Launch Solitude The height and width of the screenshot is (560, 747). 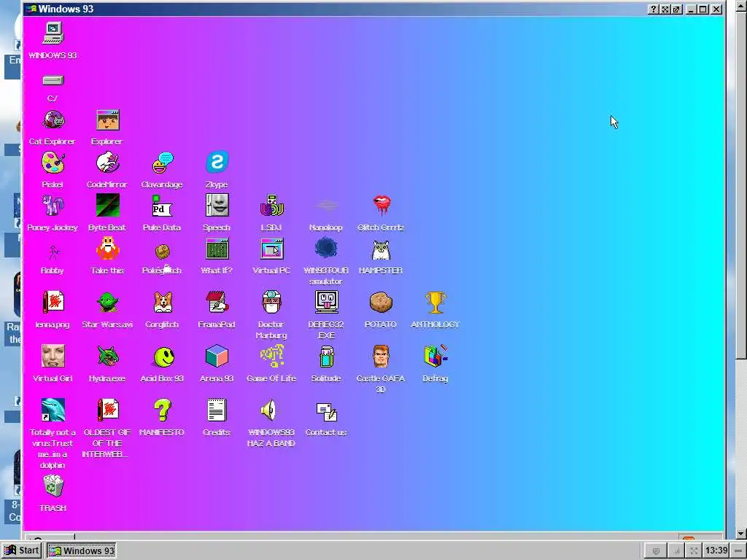(x=326, y=356)
